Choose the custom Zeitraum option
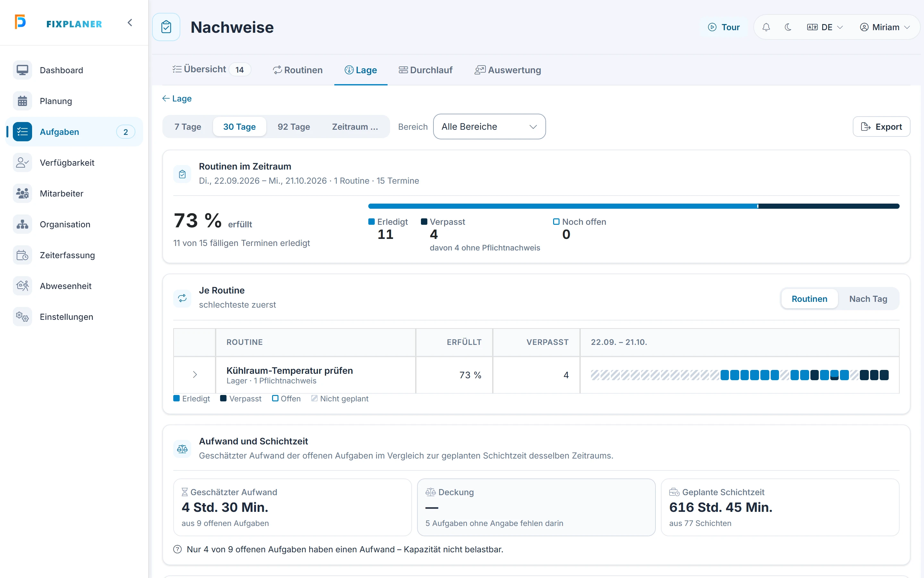This screenshot has width=924, height=578. pos(355,127)
